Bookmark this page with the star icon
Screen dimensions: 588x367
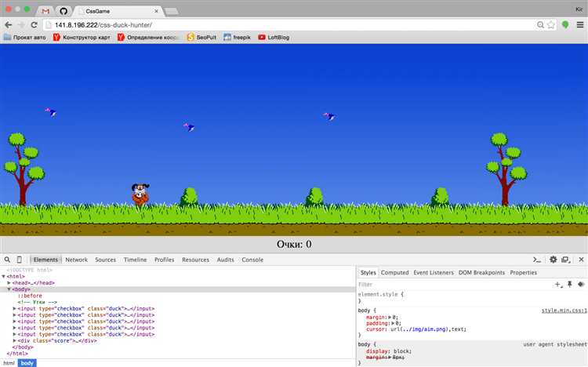pyautogui.click(x=551, y=25)
